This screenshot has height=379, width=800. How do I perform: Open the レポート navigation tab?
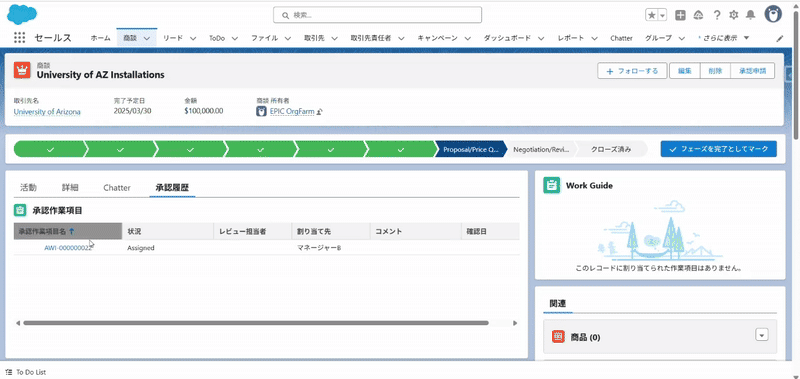pyautogui.click(x=571, y=38)
